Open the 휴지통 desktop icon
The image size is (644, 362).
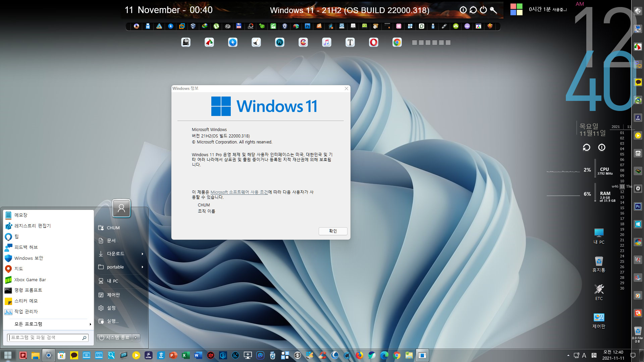599,264
